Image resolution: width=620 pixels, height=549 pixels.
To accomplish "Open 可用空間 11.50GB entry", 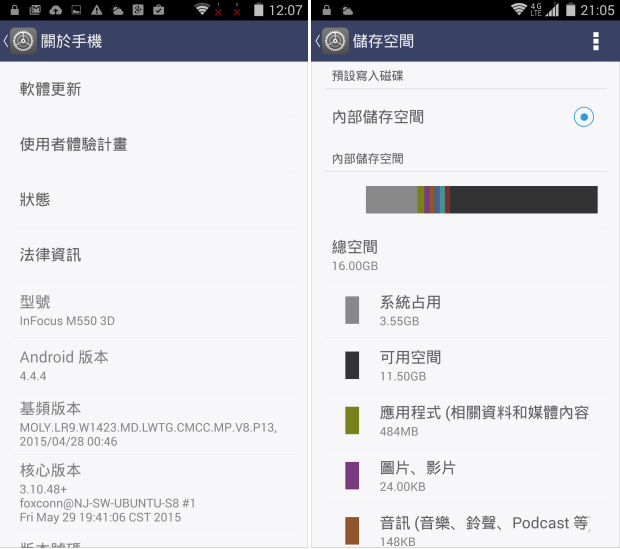I will (465, 365).
